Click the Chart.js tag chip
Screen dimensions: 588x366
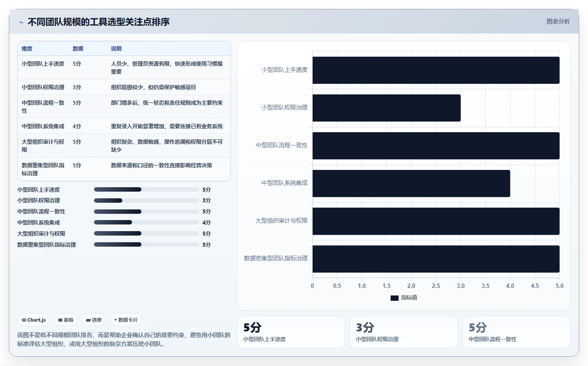tap(34, 320)
